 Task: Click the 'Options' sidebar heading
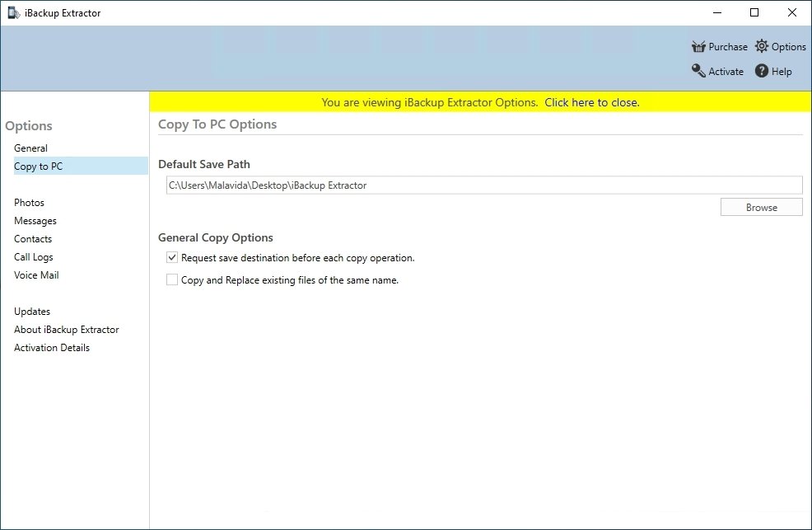(x=29, y=126)
